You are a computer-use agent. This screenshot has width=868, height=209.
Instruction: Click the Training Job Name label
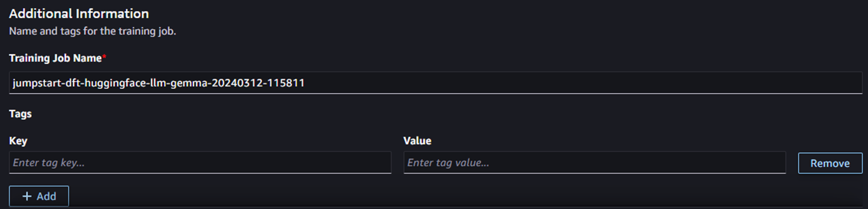pyautogui.click(x=55, y=58)
